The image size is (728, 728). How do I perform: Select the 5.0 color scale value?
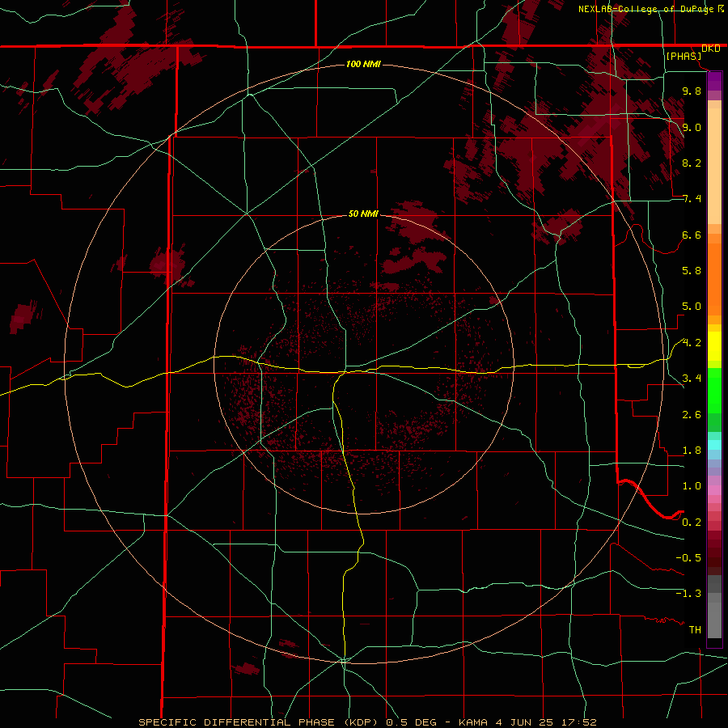[x=692, y=307]
